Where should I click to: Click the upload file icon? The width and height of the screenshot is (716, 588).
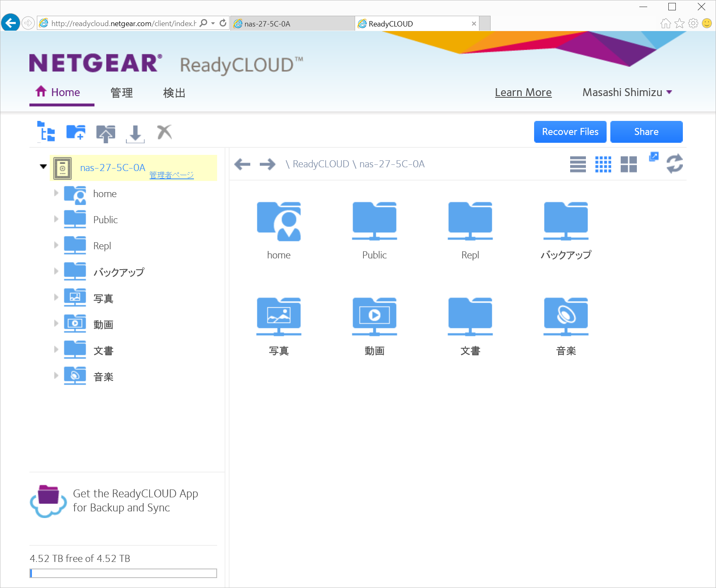[x=106, y=133]
